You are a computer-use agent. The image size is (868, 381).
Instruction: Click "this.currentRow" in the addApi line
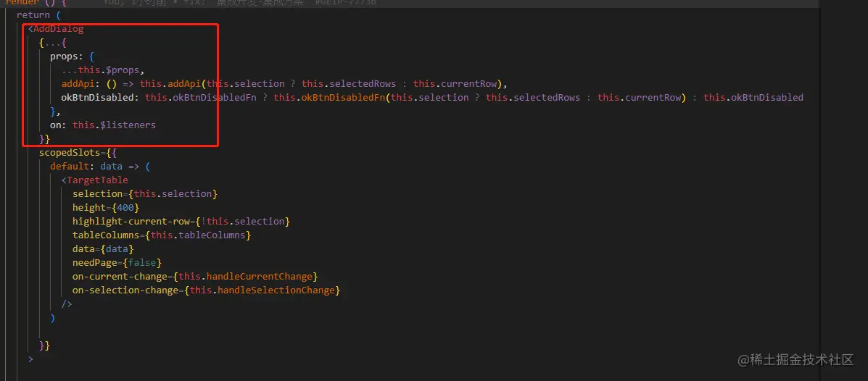[x=455, y=84]
